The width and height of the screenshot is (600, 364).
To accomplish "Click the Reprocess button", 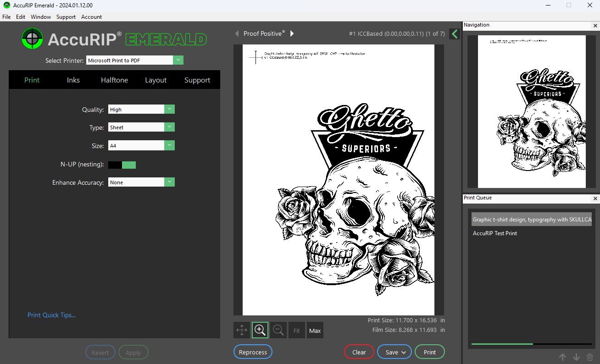I will 253,352.
